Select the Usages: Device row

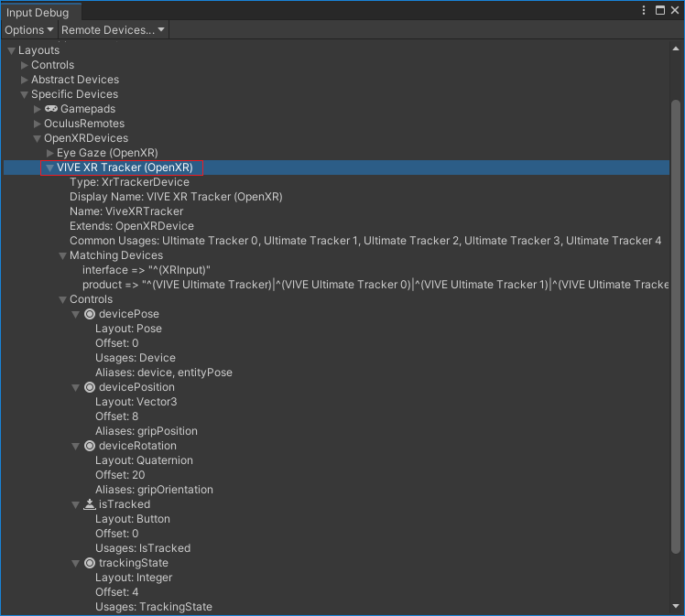click(336, 358)
